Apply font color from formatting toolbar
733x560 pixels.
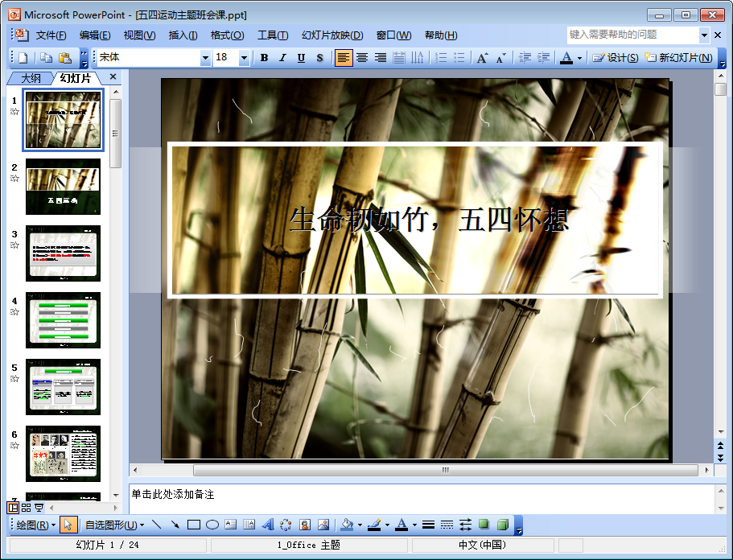coord(566,57)
